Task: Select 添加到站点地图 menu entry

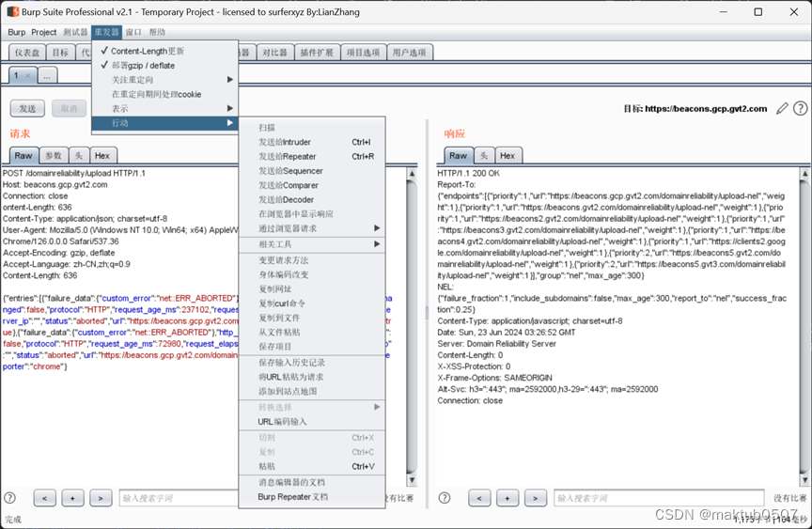Action: pyautogui.click(x=312, y=392)
